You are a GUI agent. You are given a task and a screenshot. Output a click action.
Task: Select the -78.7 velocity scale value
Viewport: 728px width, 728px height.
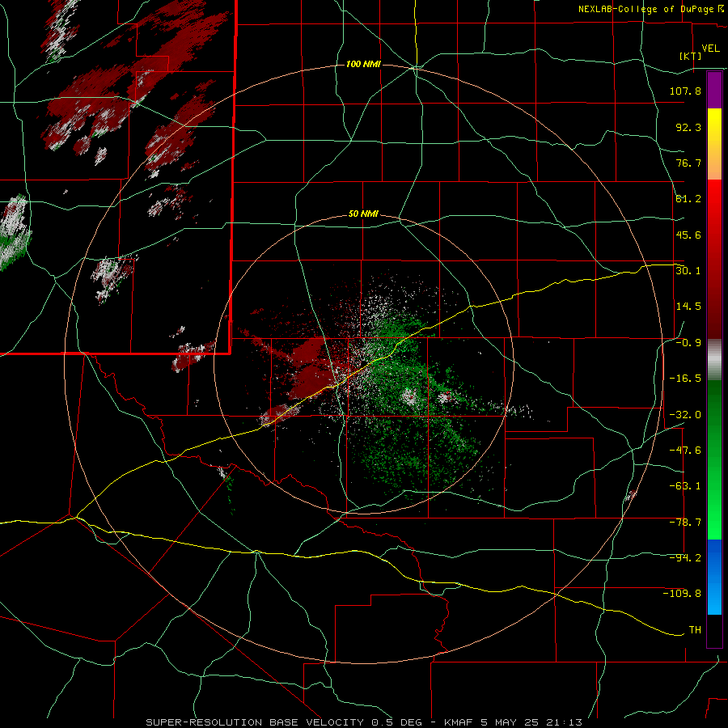(685, 523)
